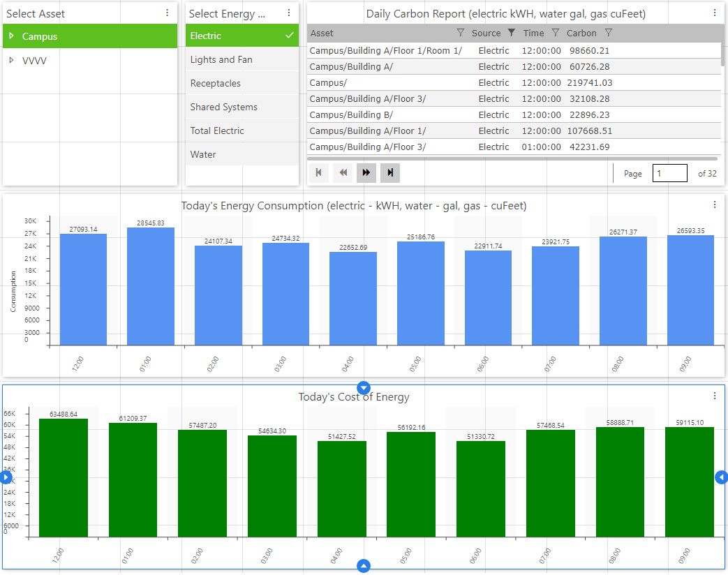Filter the Time column
728x575 pixels.
coord(556,33)
